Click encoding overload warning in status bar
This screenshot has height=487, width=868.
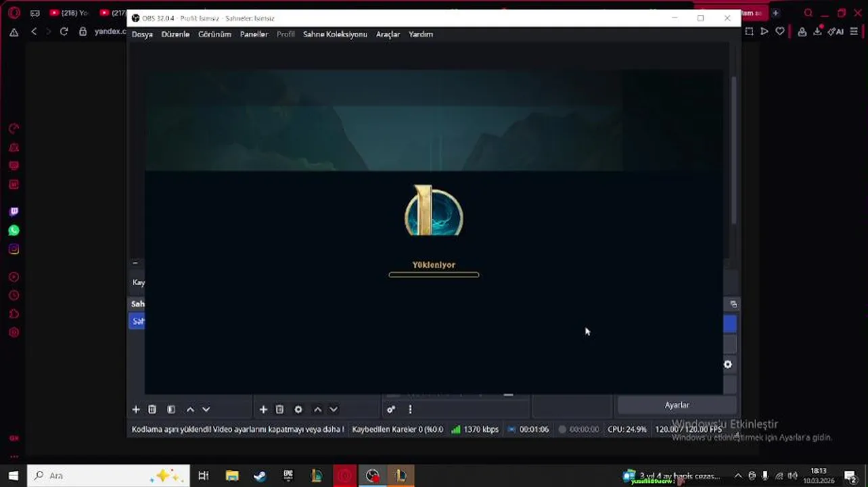[x=237, y=430]
